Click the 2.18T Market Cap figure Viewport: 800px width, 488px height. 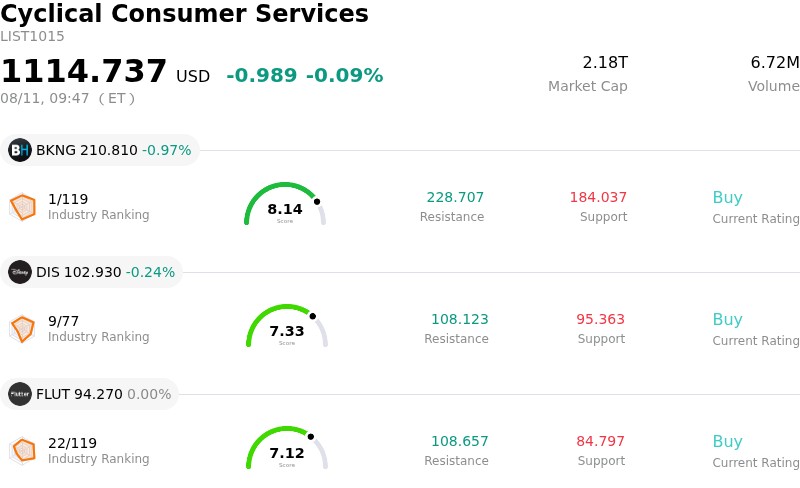click(605, 62)
